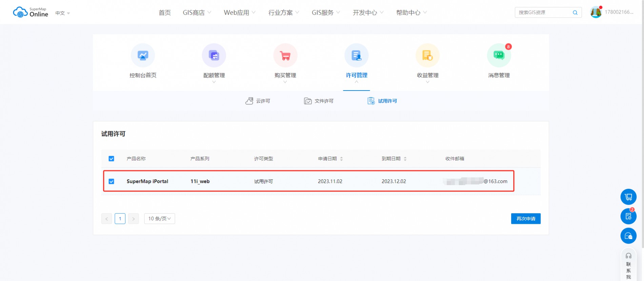Screen dimensions: 644x281
Task: Collapse chevron under 许可管理
Action: pyautogui.click(x=356, y=82)
